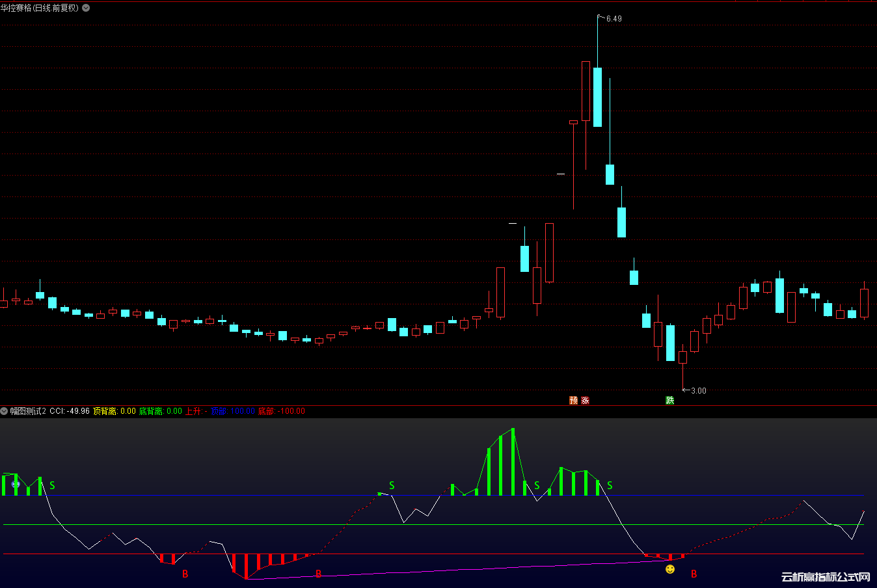The image size is (877, 588).
Task: Click the CCI: -49.96 value
Action: tap(70, 411)
